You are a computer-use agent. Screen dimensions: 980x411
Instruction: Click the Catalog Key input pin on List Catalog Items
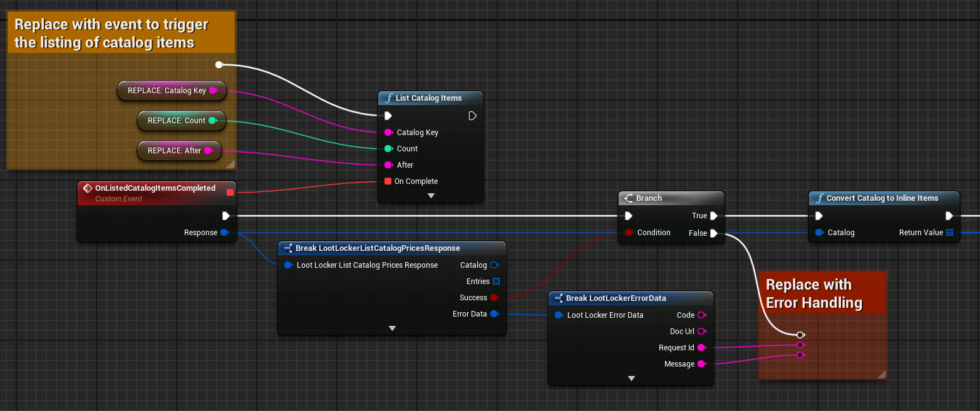pos(388,133)
